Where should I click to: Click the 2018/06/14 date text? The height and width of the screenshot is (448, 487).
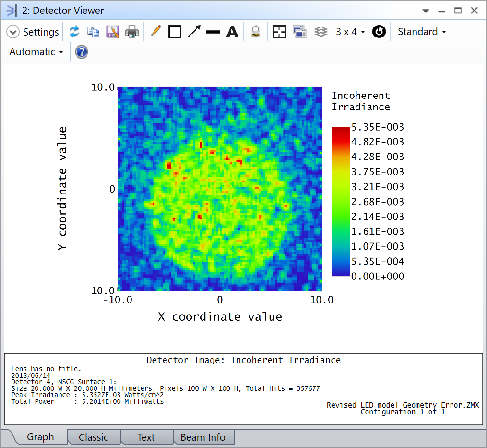point(31,375)
